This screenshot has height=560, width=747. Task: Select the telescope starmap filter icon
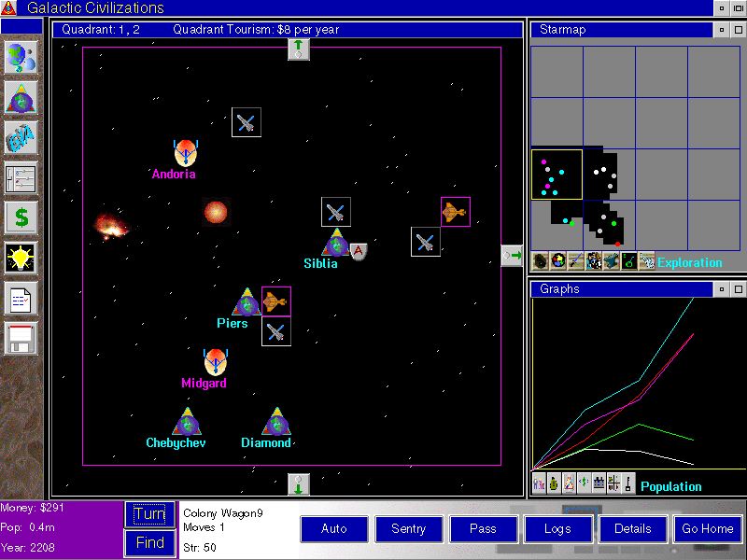(647, 261)
